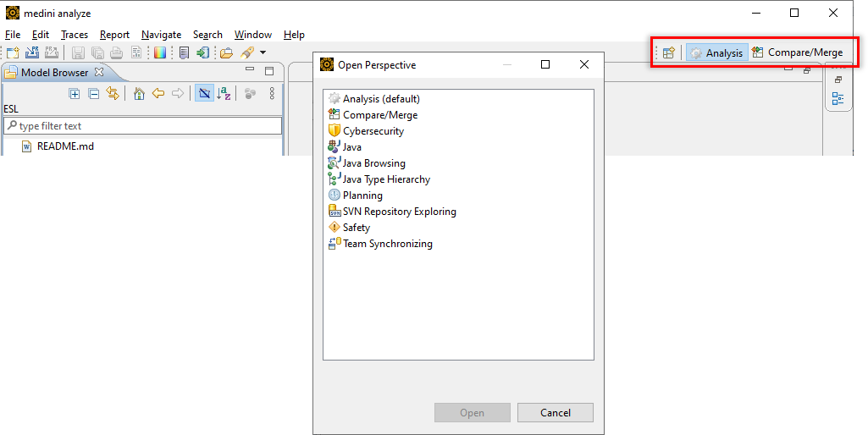
Task: Minimize the Model Browser view
Action: click(x=250, y=69)
